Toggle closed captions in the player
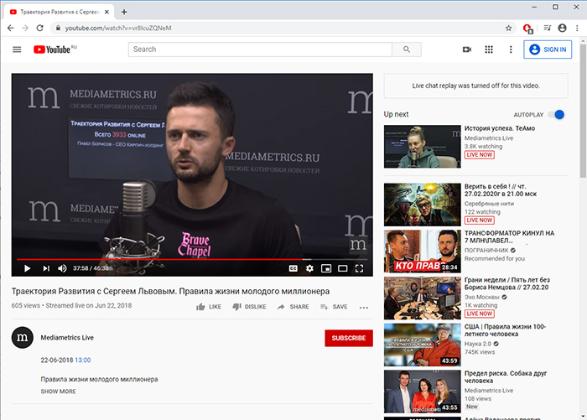The width and height of the screenshot is (587, 420). (293, 268)
